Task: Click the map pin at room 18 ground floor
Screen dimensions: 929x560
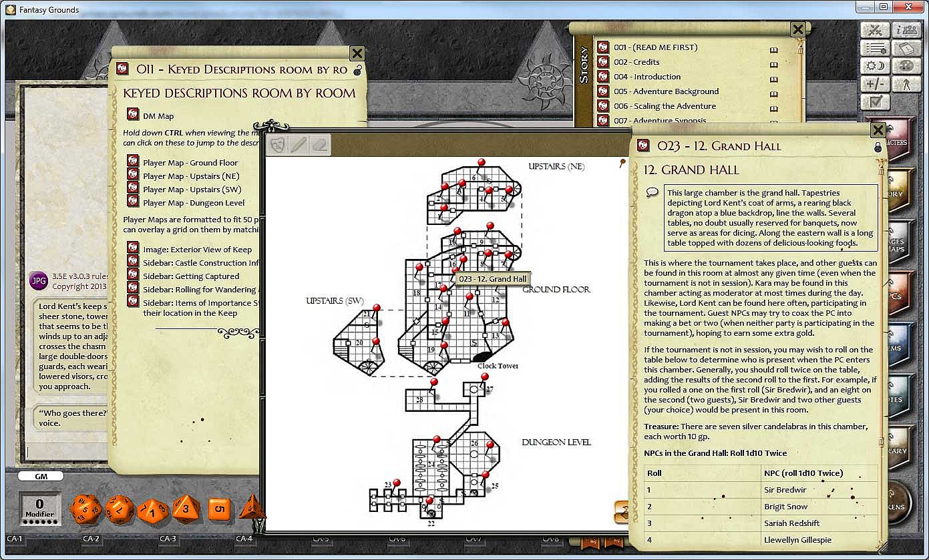Action: (x=419, y=267)
